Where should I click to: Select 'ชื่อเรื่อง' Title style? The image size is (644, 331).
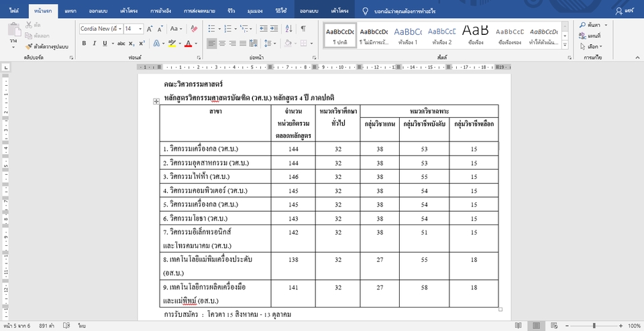[476, 36]
